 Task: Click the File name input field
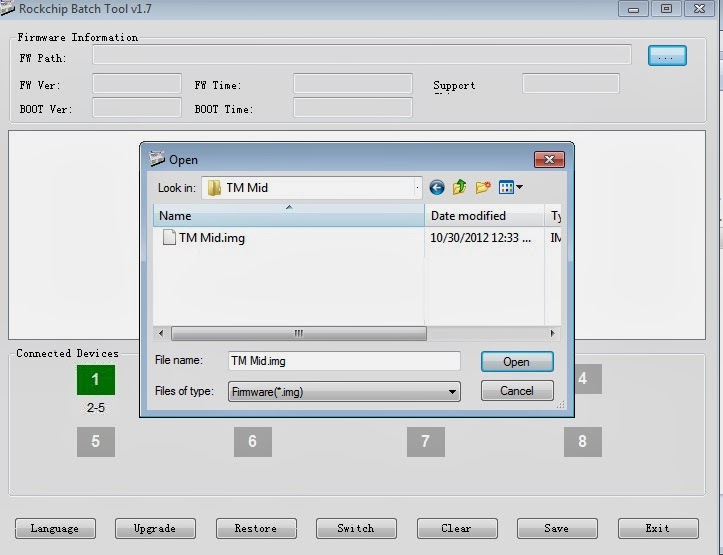(344, 361)
